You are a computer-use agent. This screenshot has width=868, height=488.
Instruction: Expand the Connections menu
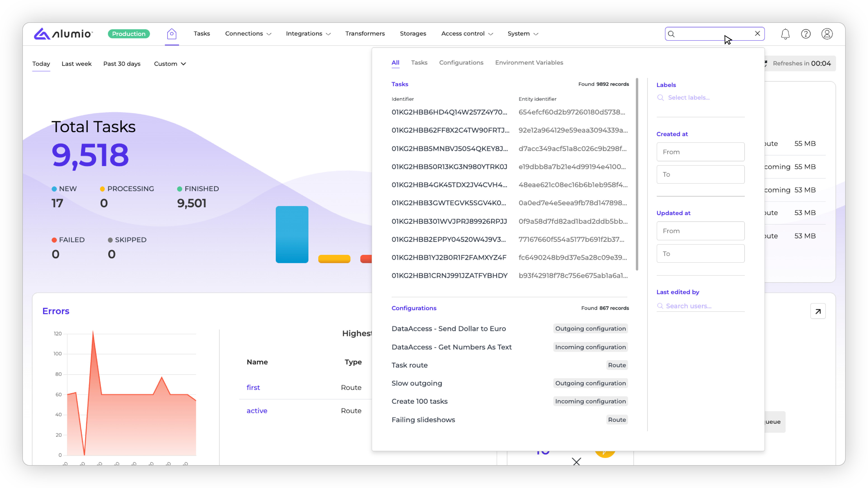(248, 34)
